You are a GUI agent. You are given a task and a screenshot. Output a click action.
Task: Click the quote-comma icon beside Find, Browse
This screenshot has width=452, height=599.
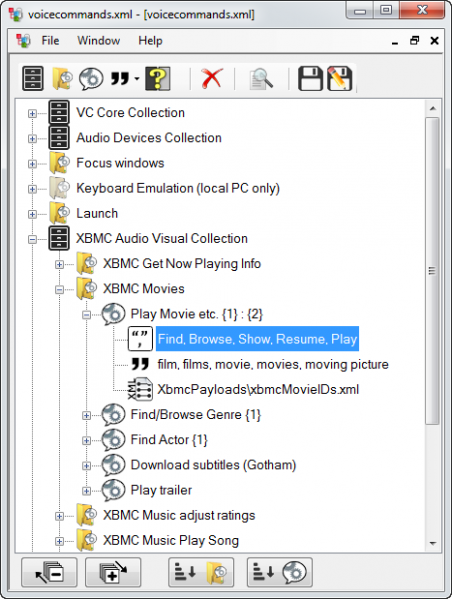pos(140,339)
